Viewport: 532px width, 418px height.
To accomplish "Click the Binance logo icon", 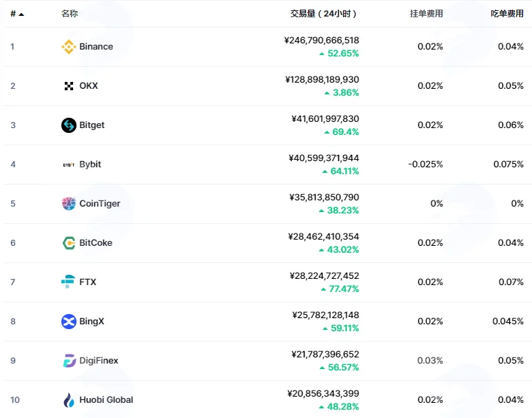I will point(68,47).
